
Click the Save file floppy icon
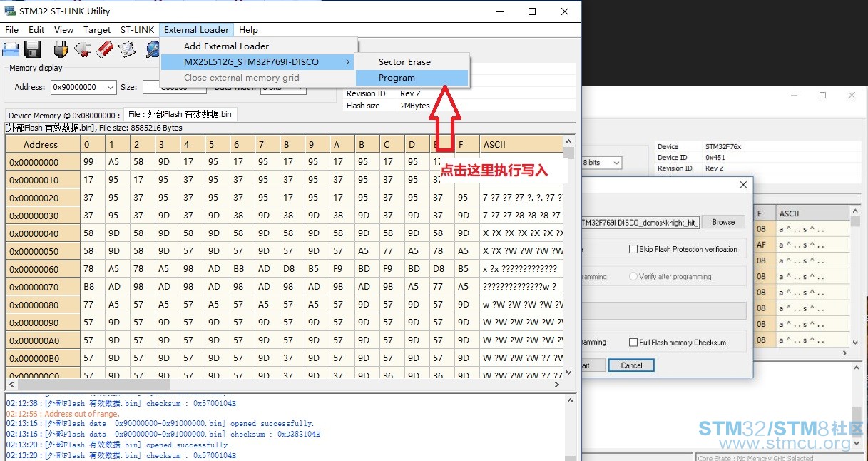coord(33,49)
